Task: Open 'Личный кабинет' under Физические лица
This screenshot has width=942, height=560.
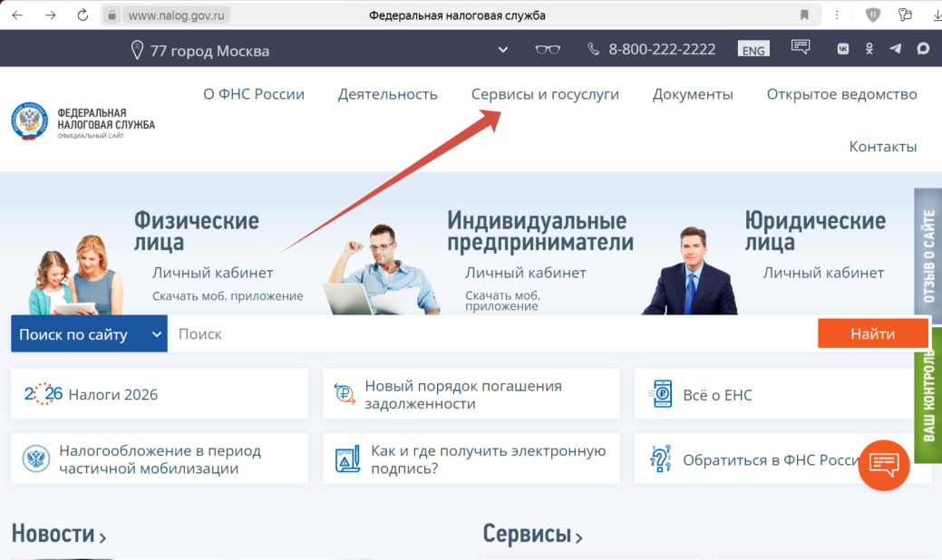Action: pos(212,273)
